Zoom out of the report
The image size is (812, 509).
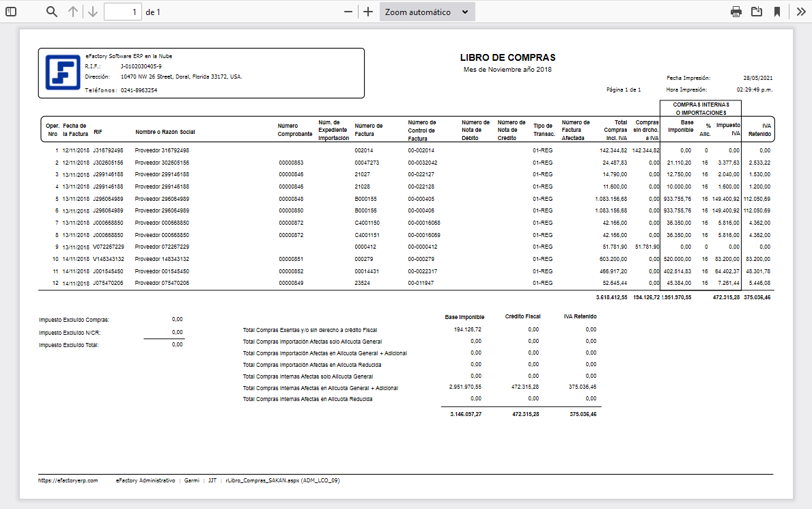[348, 11]
